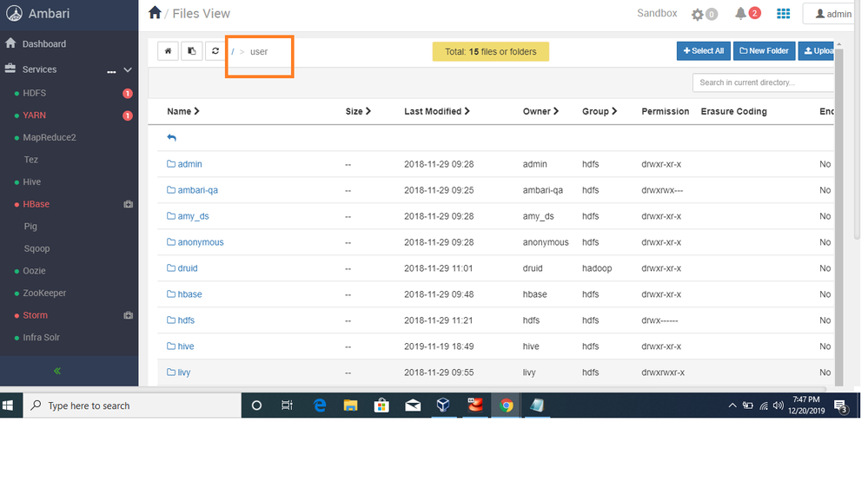Image resolution: width=868 pixels, height=488 pixels.
Task: Click the New Folder button
Action: [x=764, y=51]
